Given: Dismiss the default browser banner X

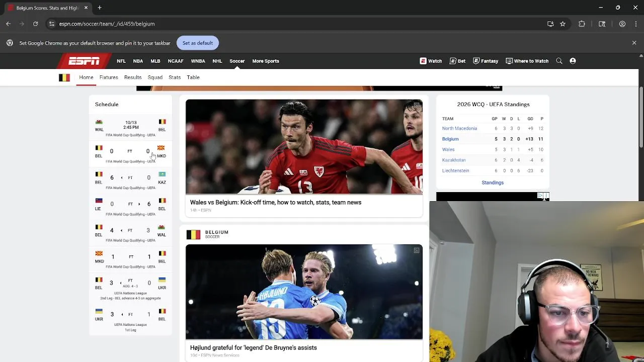Looking at the screenshot, I should (634, 43).
